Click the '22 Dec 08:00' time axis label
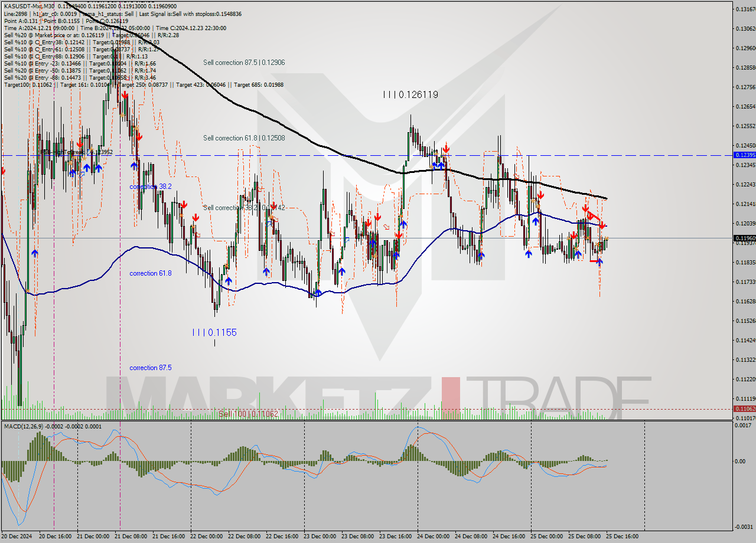This screenshot has width=756, height=543. [x=244, y=537]
